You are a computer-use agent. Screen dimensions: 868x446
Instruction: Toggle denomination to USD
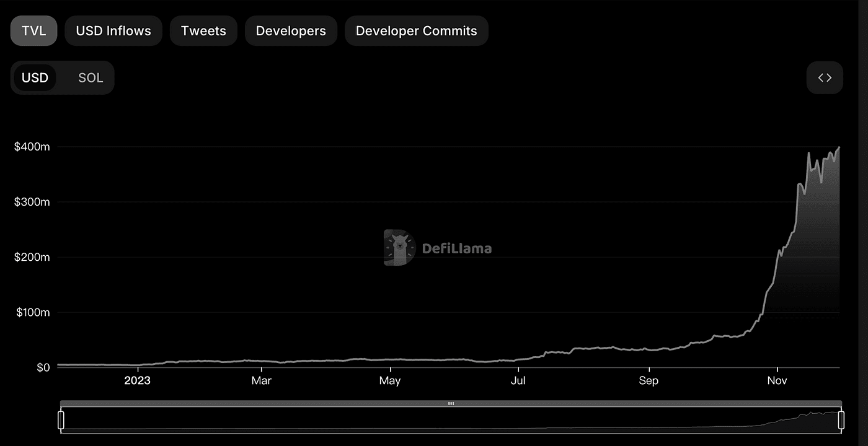click(35, 78)
